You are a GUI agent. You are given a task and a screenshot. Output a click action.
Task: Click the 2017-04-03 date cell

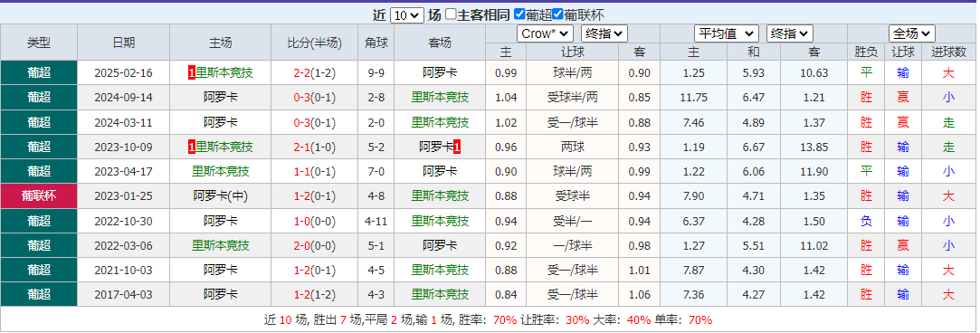[x=123, y=294]
